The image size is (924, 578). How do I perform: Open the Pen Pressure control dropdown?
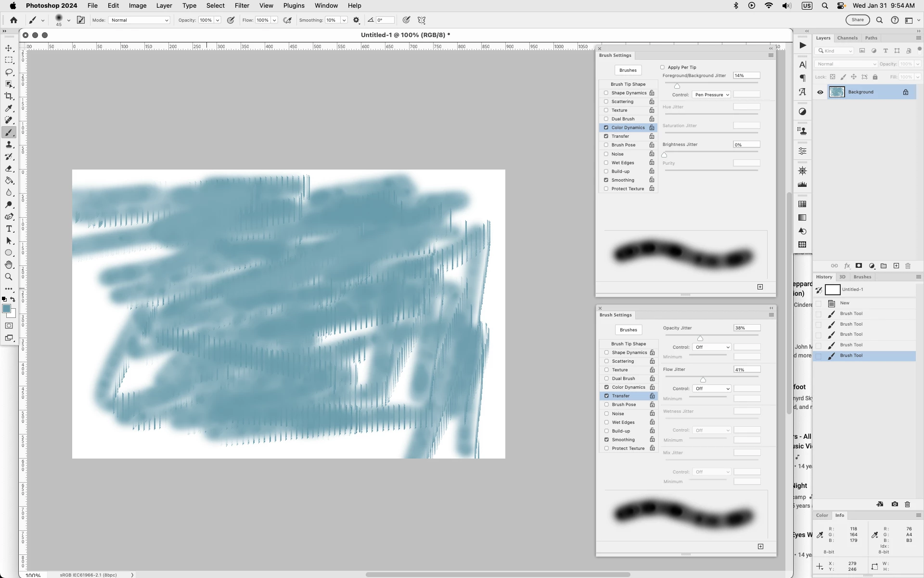[x=711, y=95]
